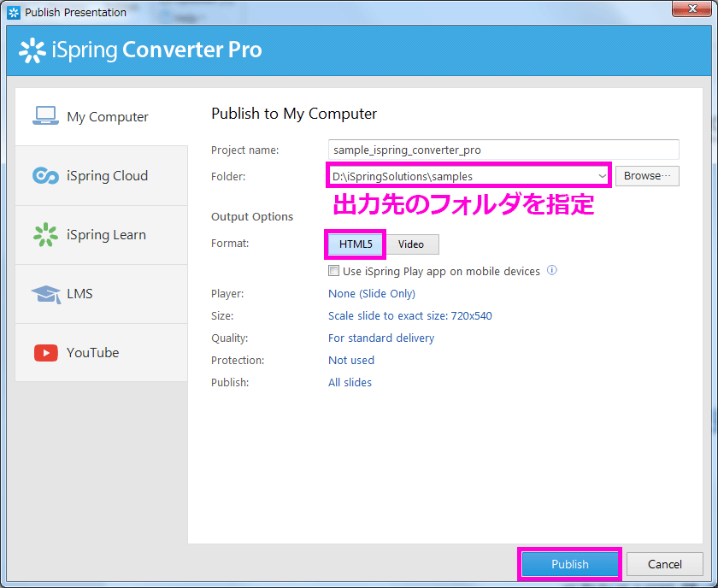Click the green iSpring Learn icon

[x=45, y=234]
